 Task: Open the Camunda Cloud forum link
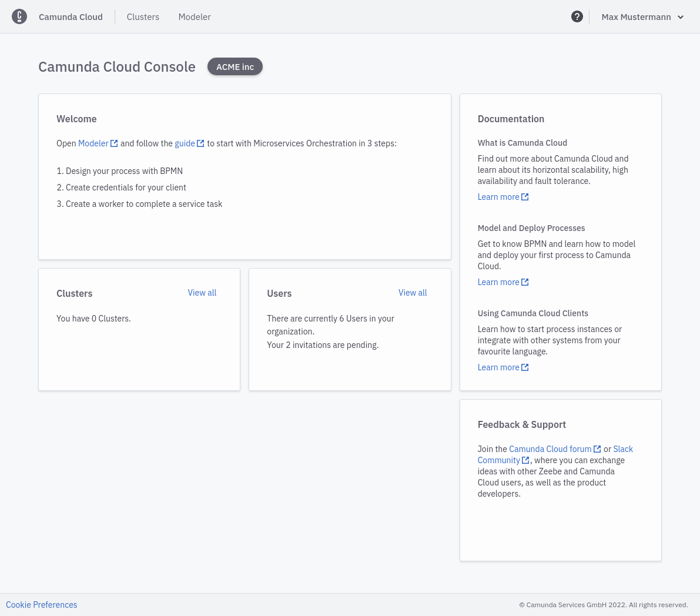pos(550,449)
